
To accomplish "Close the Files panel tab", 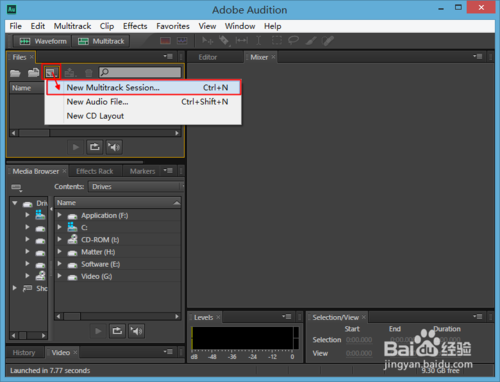I will point(32,57).
